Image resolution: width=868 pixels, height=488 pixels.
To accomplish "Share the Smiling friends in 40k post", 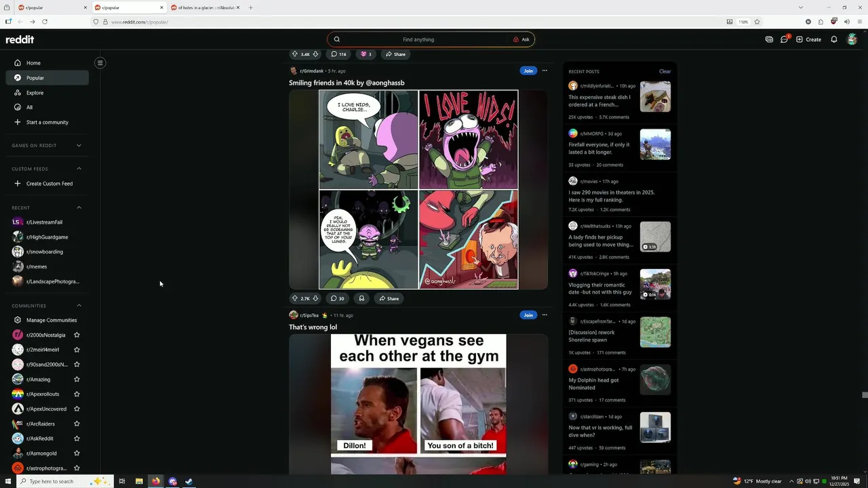I will [389, 298].
